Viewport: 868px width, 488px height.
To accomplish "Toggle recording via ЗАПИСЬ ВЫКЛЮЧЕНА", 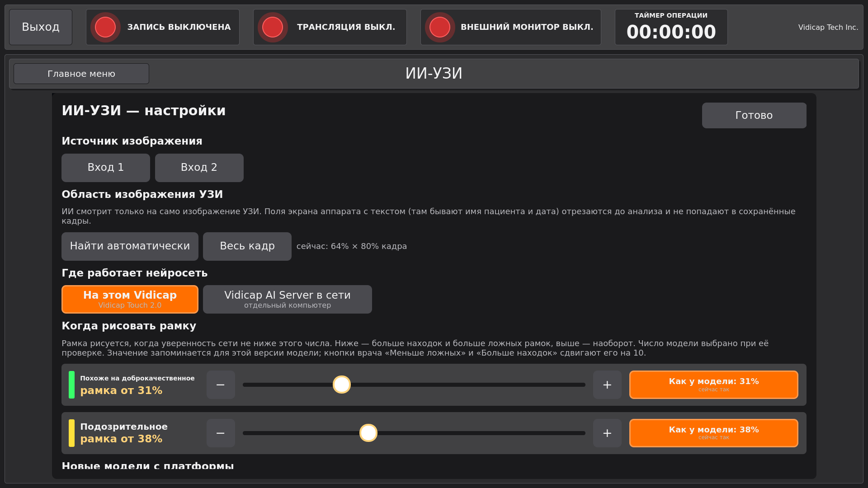I will [x=163, y=27].
